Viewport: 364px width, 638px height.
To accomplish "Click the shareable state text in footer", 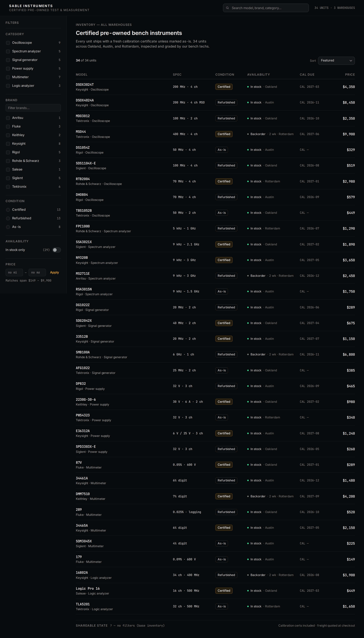I will tap(120, 625).
